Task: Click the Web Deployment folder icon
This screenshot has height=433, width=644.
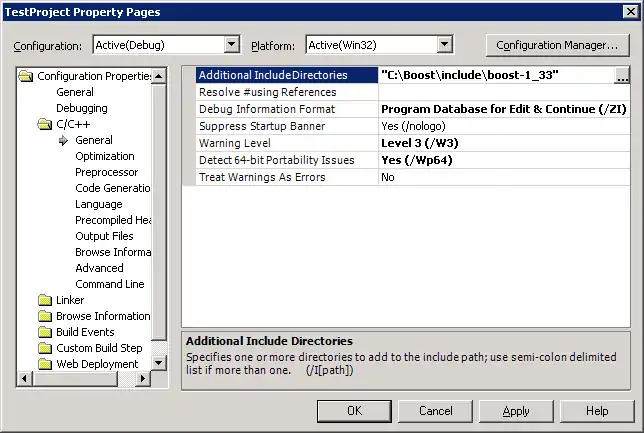Action: point(45,364)
